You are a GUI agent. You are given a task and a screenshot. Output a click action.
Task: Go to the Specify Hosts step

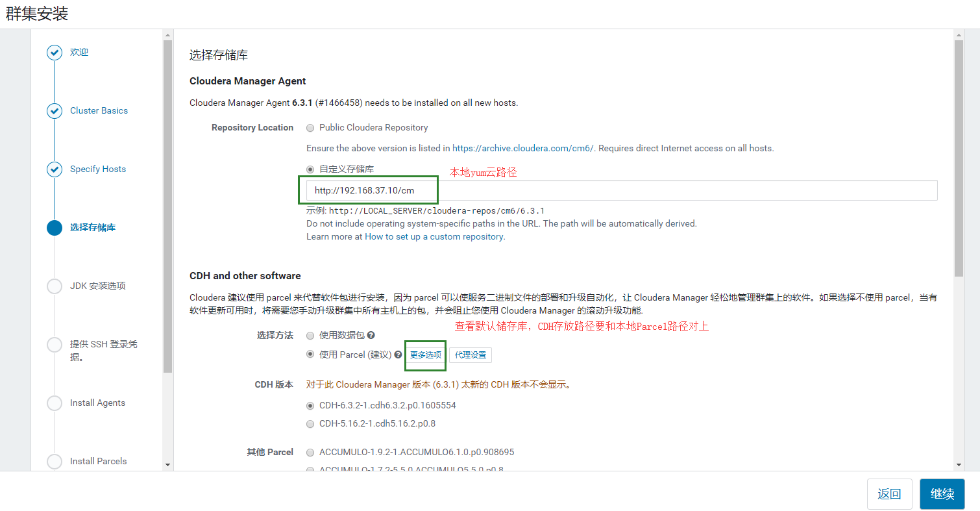coord(98,169)
